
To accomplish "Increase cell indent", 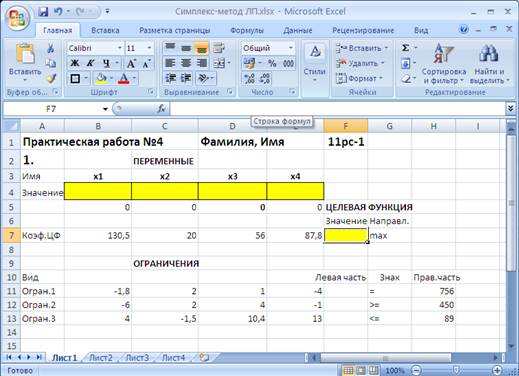I will [186, 78].
